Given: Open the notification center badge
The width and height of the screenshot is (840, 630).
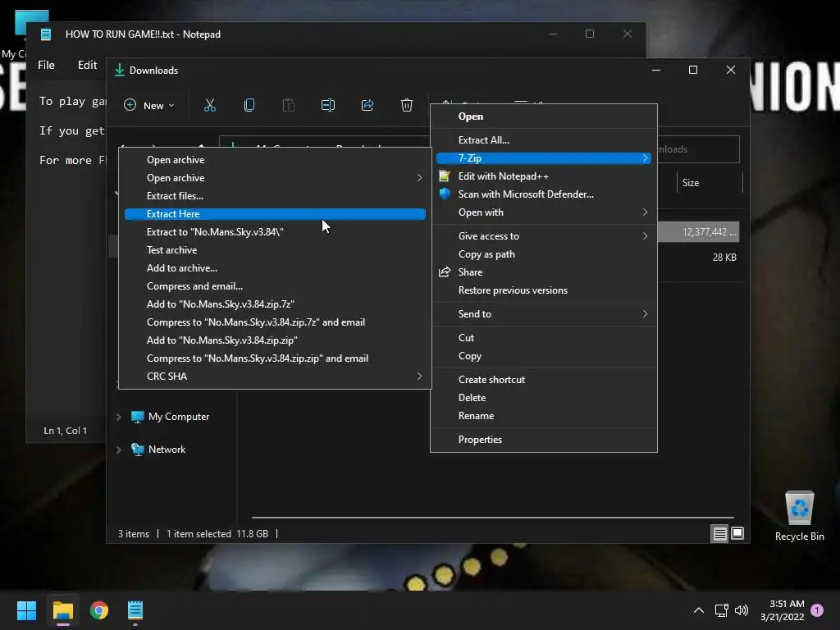Looking at the screenshot, I should coord(817,610).
